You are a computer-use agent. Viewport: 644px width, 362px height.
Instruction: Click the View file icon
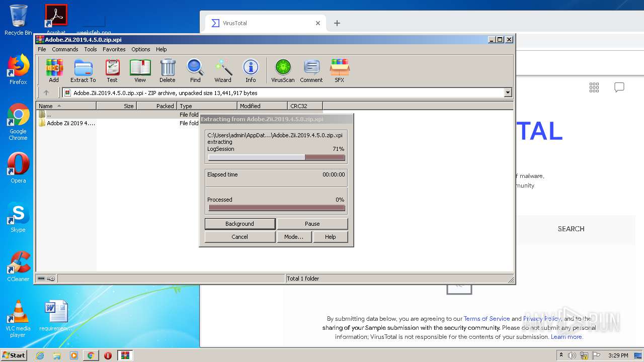pos(140,70)
